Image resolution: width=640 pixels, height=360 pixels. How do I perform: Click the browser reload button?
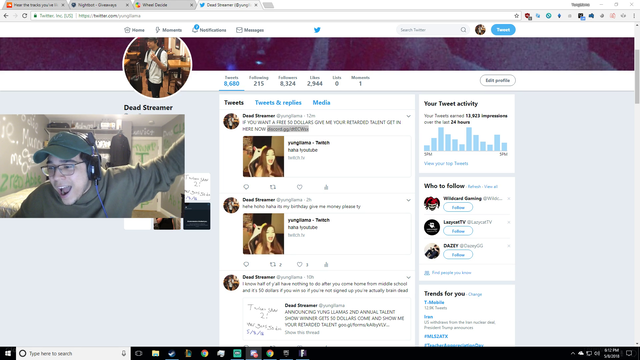click(x=24, y=16)
